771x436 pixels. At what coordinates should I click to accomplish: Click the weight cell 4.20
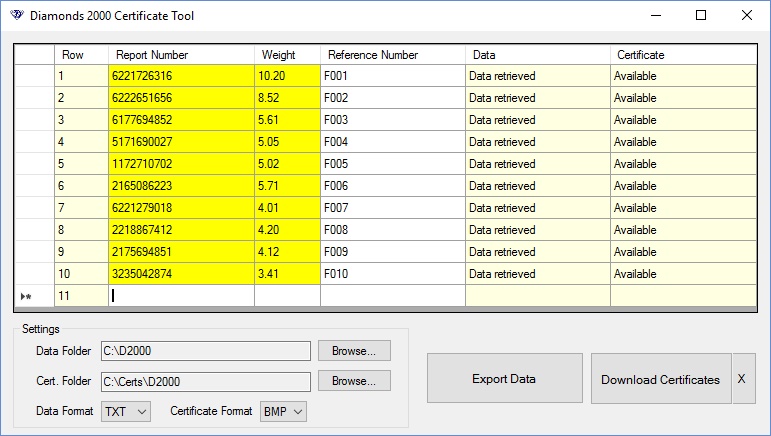coord(287,230)
